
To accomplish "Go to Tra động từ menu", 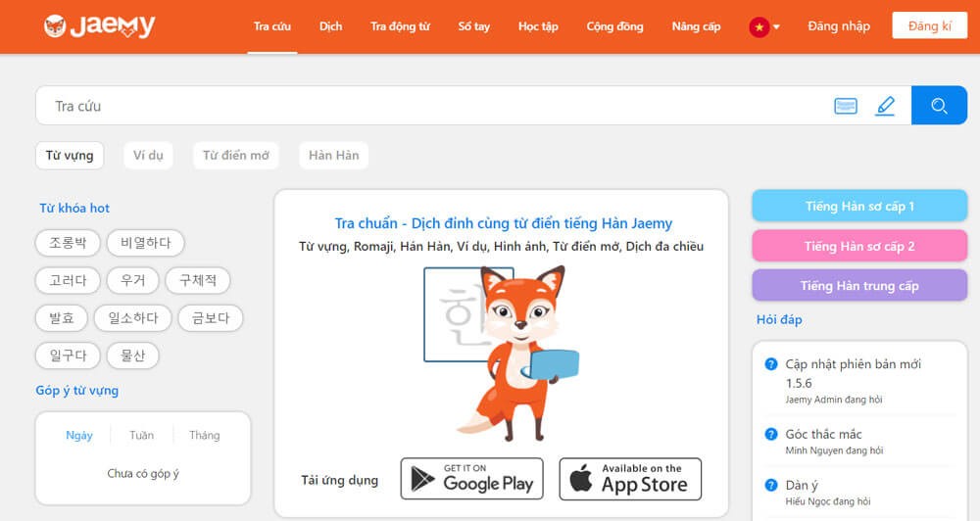I will pos(400,26).
